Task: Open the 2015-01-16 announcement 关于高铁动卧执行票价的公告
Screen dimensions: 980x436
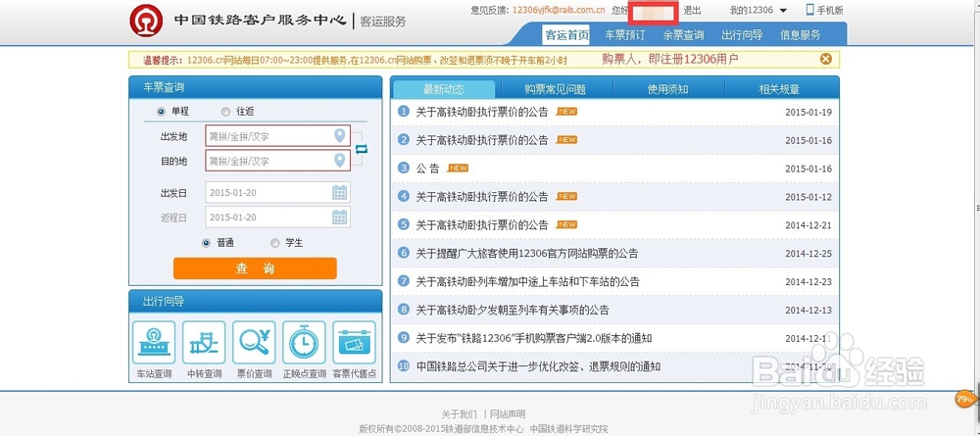Action: tap(482, 140)
